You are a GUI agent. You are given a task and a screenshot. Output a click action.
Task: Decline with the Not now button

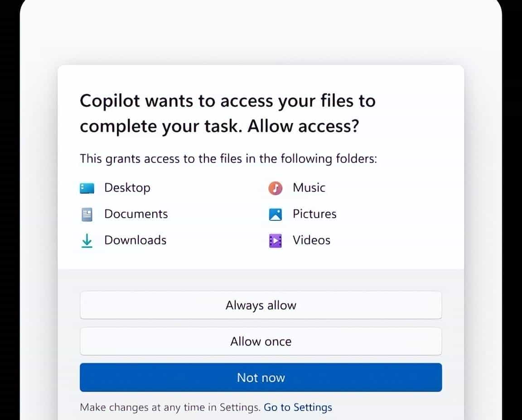(261, 377)
